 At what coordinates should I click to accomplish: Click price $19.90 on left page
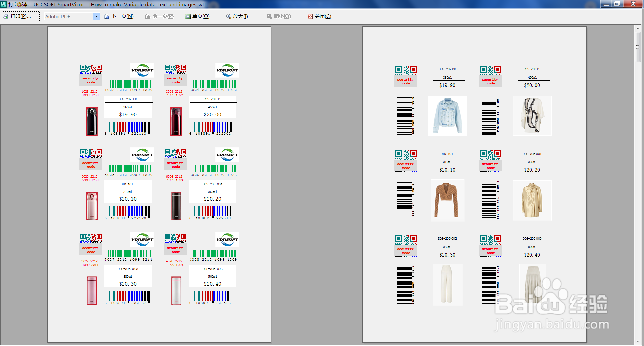pyautogui.click(x=128, y=115)
